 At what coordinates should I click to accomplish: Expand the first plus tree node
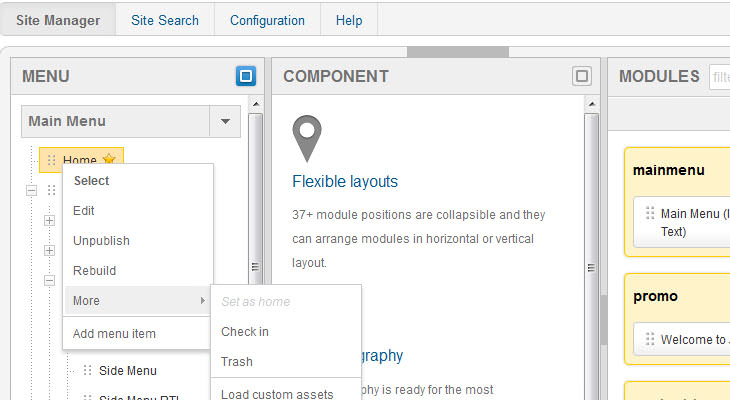click(48, 220)
